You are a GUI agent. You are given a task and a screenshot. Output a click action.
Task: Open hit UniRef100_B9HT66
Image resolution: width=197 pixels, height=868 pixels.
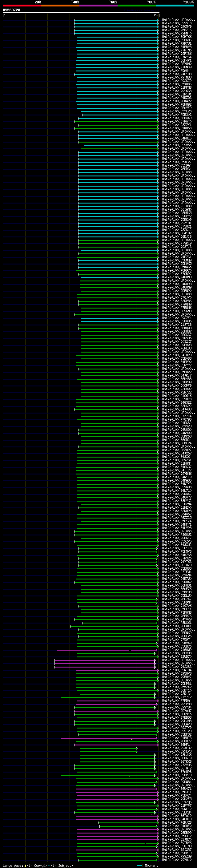tap(177, 37)
